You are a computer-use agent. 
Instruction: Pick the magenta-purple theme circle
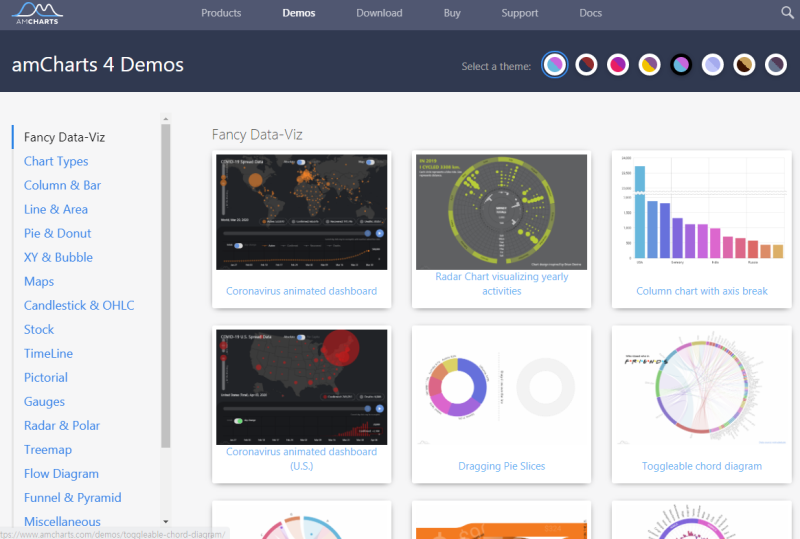[x=618, y=65]
